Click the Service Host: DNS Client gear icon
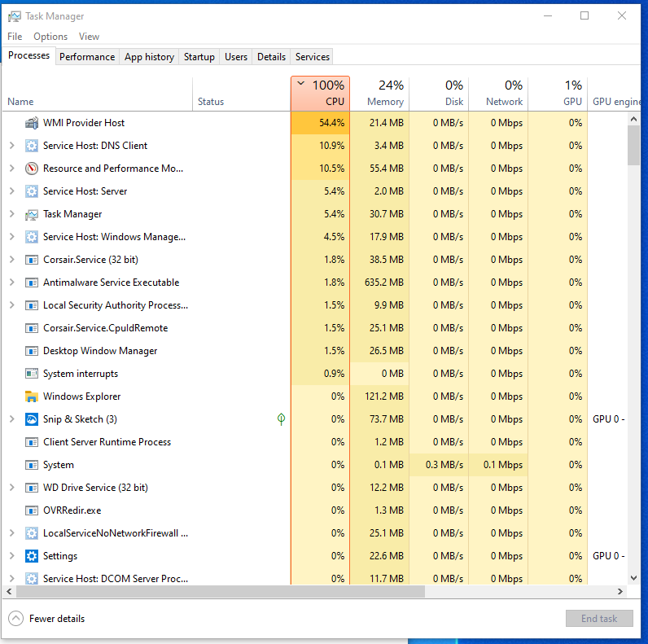This screenshot has height=644, width=648. pos(32,146)
